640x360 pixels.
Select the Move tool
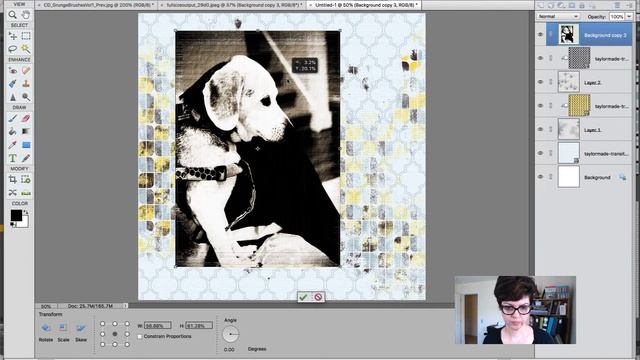(x=13, y=36)
